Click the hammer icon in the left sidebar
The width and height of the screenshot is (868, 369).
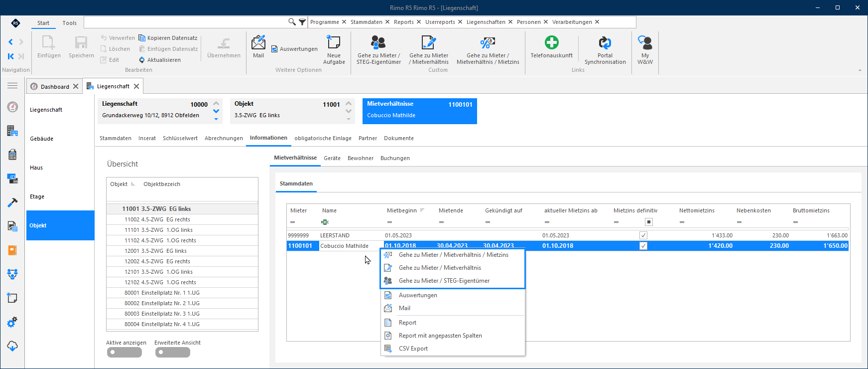tap(12, 202)
